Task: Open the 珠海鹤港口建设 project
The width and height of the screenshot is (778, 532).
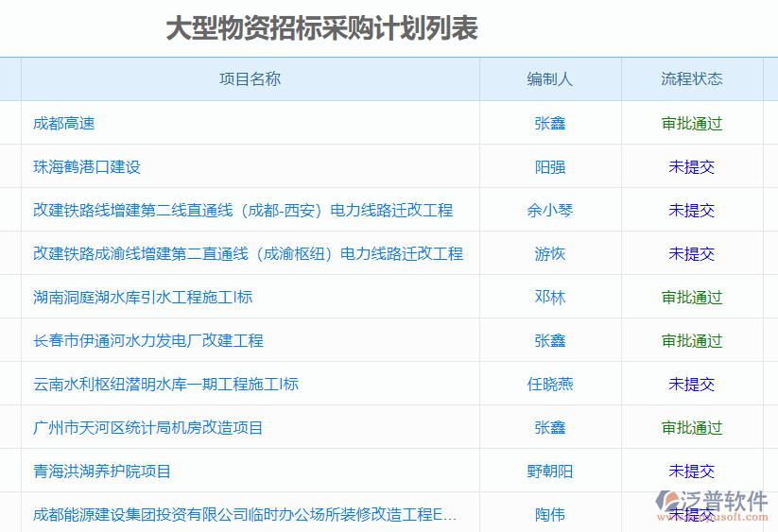Action: coord(87,166)
